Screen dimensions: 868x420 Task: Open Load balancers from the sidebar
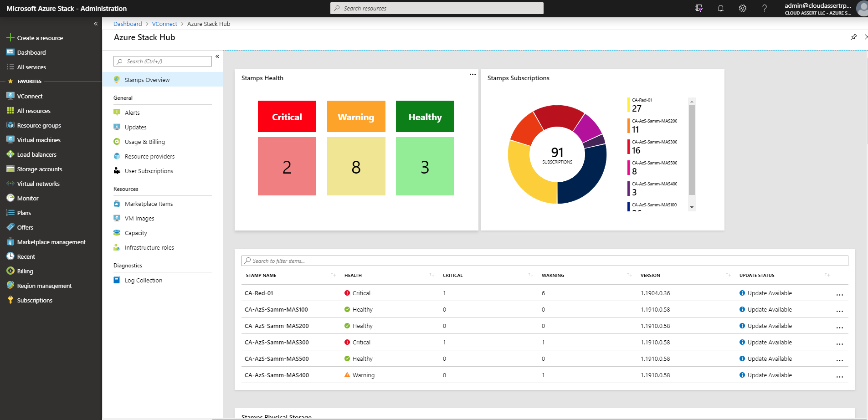(x=36, y=154)
